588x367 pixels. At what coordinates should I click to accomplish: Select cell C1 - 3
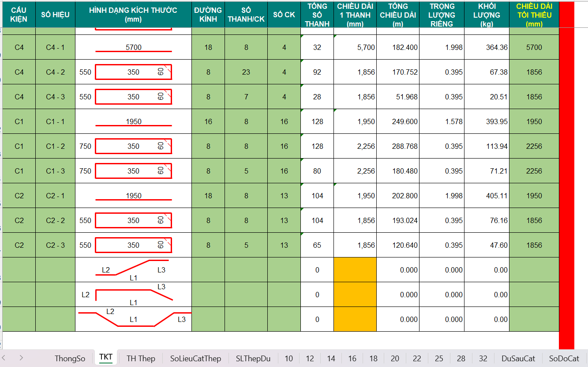(x=55, y=171)
